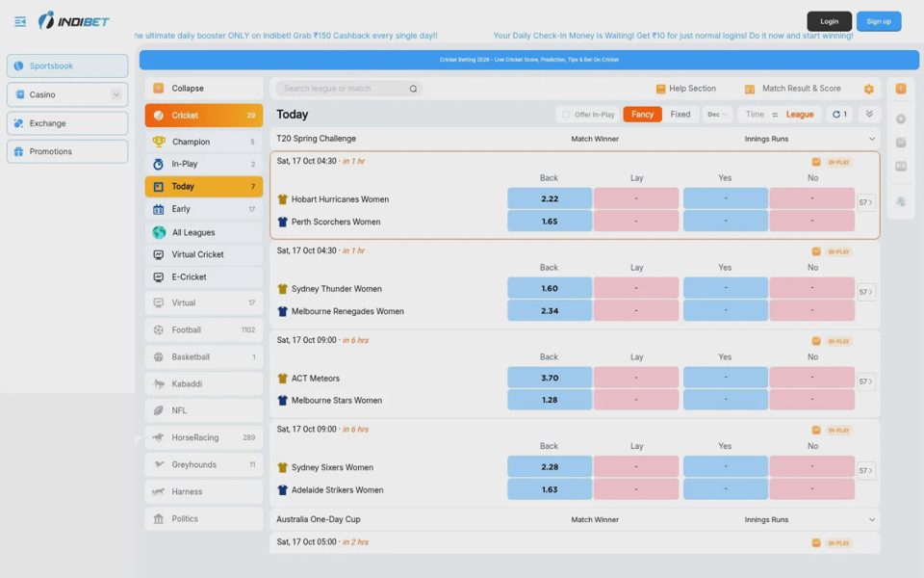Click the magnifier icon in the search box
The height and width of the screenshot is (578, 924).
pyautogui.click(x=413, y=89)
